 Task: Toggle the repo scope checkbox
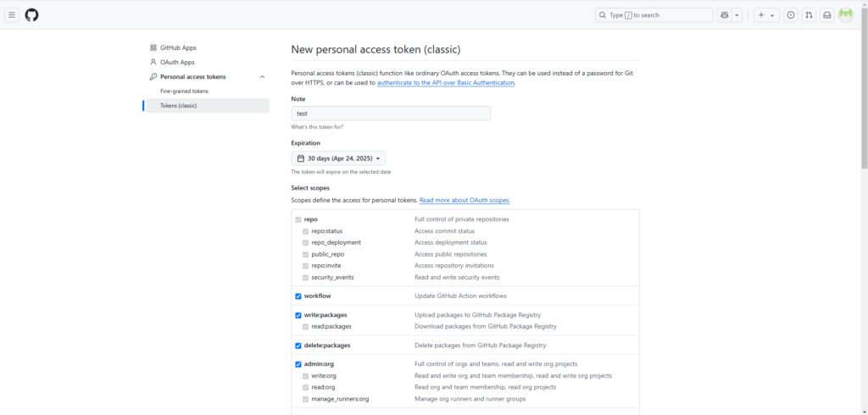point(298,219)
